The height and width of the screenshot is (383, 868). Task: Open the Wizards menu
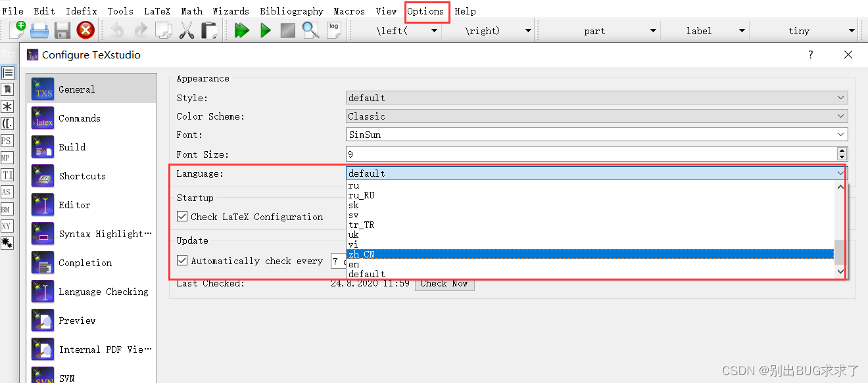[x=231, y=11]
